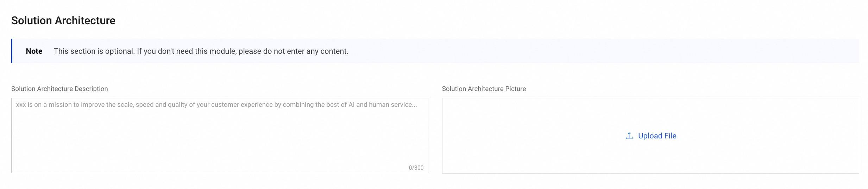The width and height of the screenshot is (868, 189).
Task: Click the "Solution Architecture Description" field label
Action: (x=59, y=89)
